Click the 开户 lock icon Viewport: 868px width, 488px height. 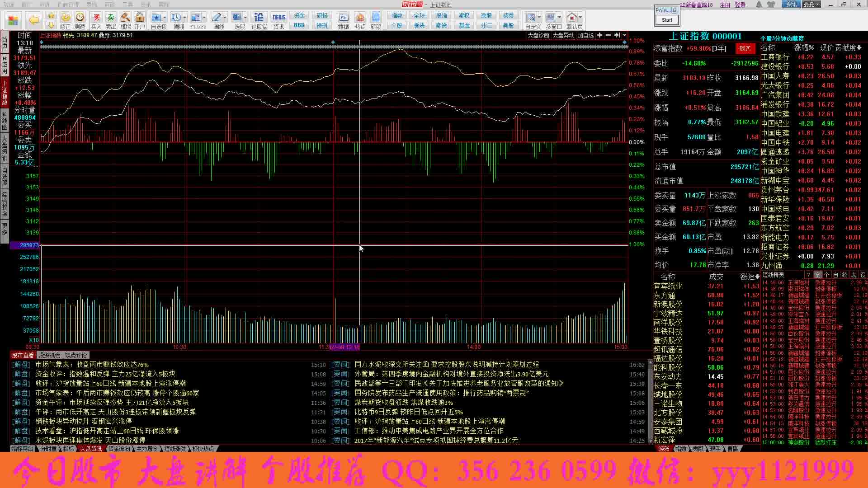click(x=140, y=17)
